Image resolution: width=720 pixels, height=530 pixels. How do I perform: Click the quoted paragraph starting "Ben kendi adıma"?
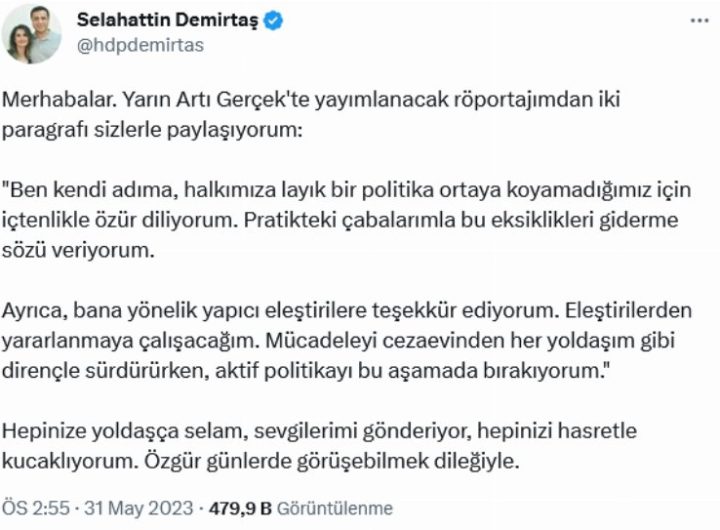pos(330,214)
